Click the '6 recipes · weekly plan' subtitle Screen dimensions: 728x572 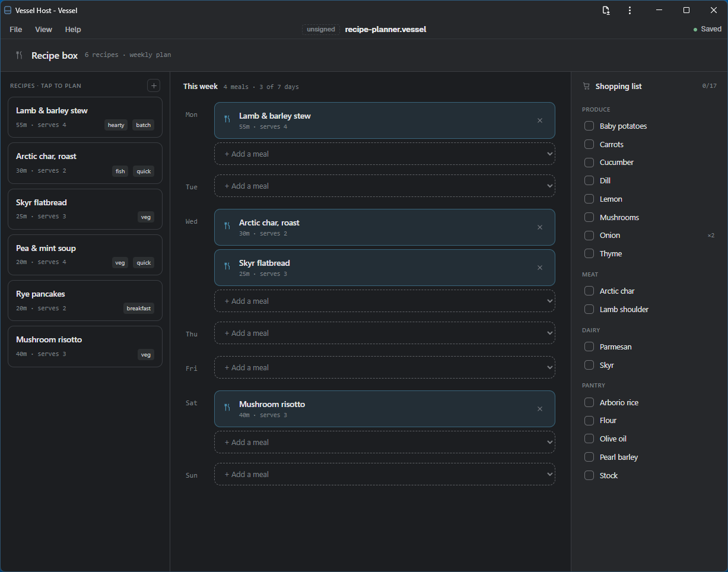coord(128,55)
